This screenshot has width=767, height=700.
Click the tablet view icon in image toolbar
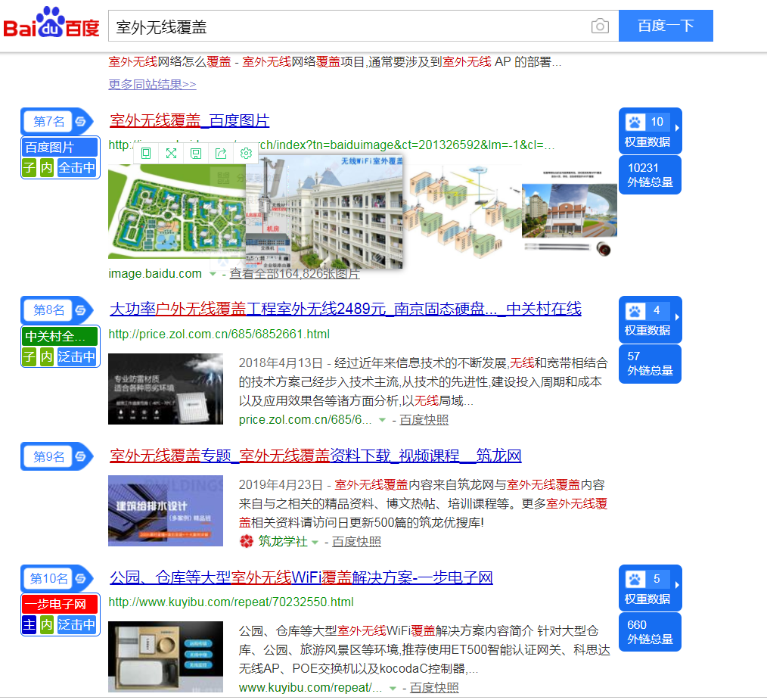coord(146,153)
